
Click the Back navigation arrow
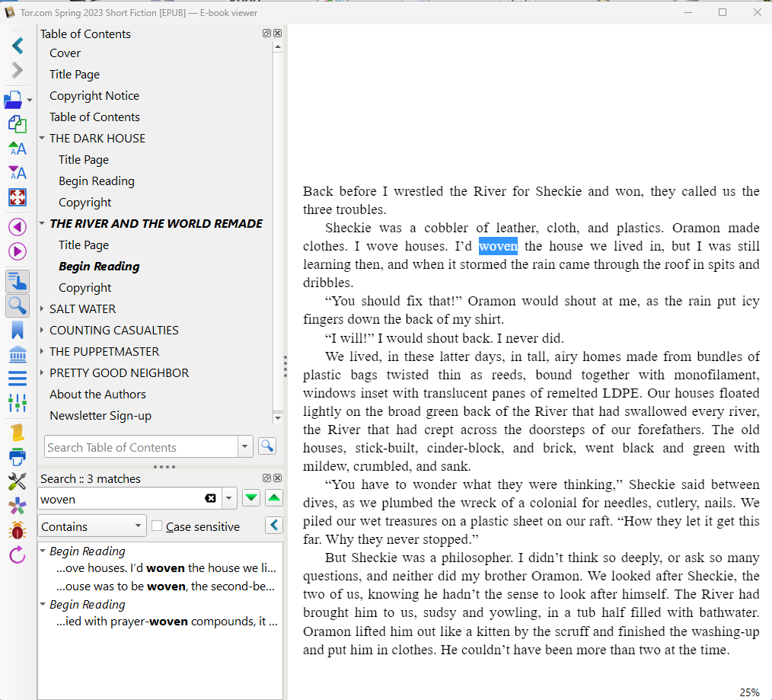pyautogui.click(x=18, y=46)
